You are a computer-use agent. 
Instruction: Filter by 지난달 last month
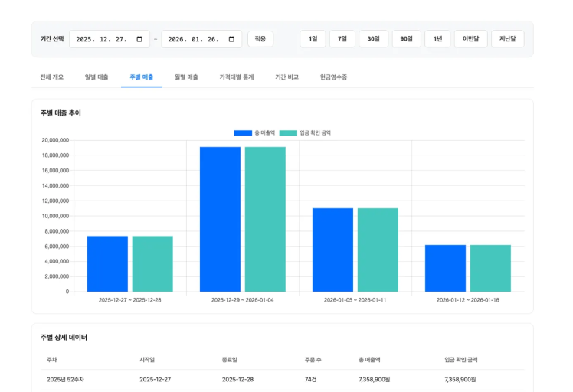507,39
